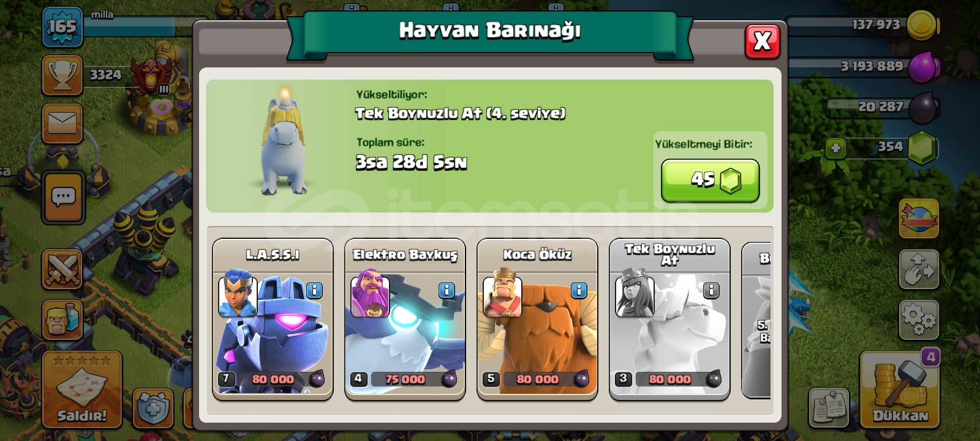Select the Elektro Baykuş pet card
This screenshot has width=980, height=441.
[x=405, y=319]
